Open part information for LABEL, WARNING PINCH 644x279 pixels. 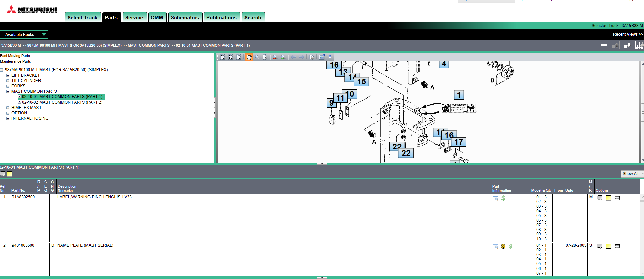(x=496, y=198)
